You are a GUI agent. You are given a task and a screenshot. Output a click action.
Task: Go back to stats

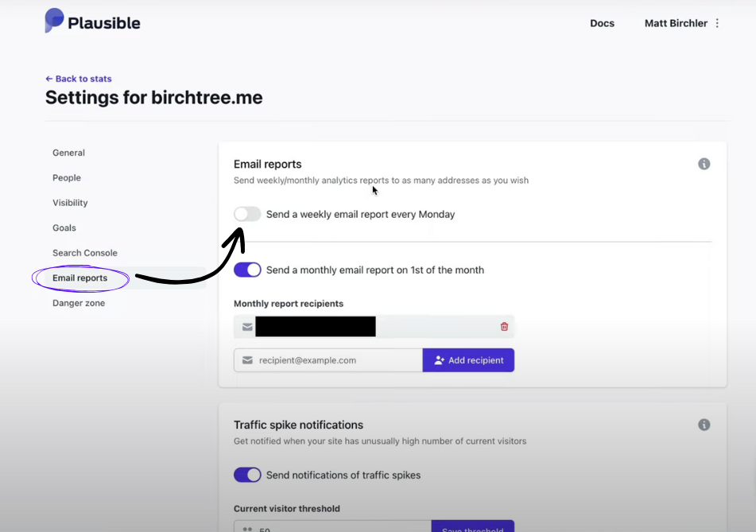click(79, 79)
